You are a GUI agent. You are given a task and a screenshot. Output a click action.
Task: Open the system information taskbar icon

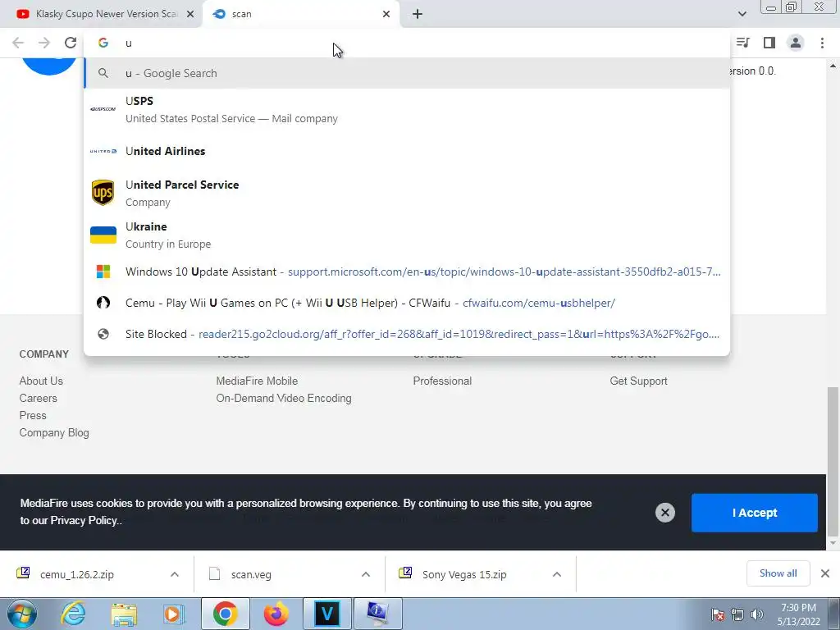(x=377, y=614)
